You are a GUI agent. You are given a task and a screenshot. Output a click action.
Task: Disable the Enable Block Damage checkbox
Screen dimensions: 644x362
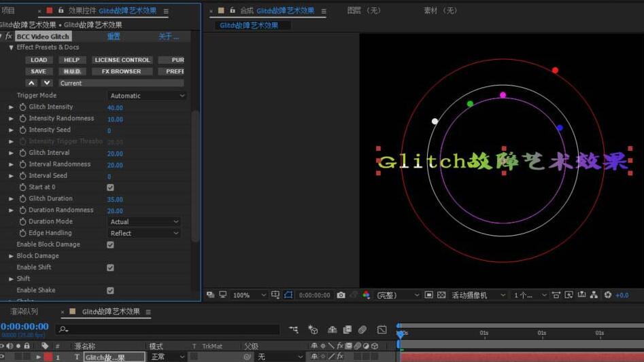coord(110,245)
